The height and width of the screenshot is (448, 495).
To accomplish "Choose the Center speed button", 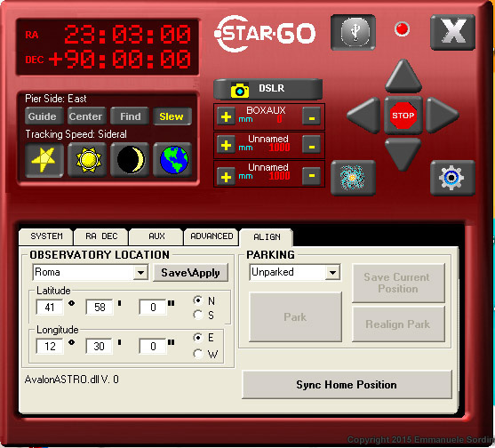I will (87, 116).
